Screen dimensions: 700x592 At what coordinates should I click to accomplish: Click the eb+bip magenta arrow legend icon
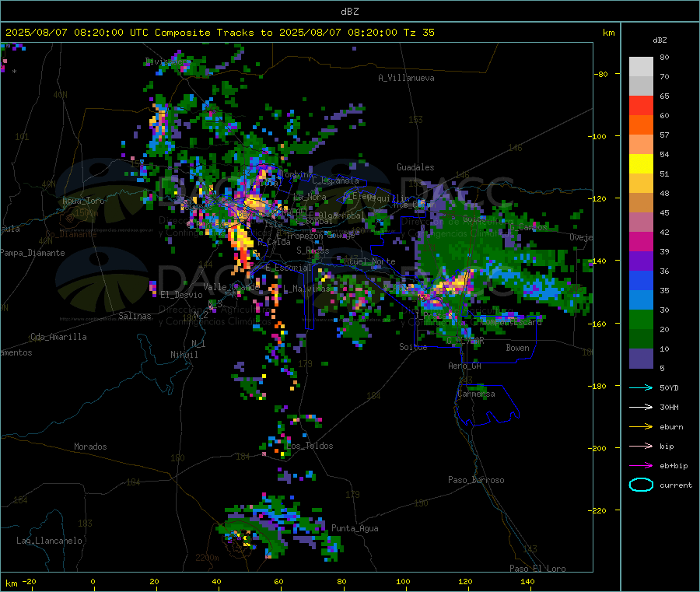coord(641,466)
